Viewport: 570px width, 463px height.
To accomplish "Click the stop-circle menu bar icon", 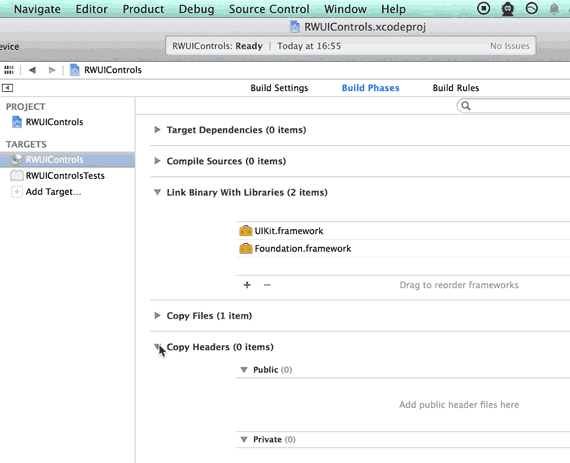I will [x=483, y=8].
